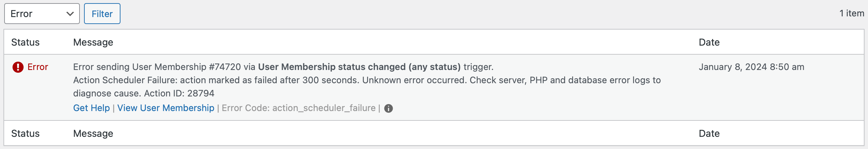Click the 1 item count label
The height and width of the screenshot is (149, 868).
(851, 14)
